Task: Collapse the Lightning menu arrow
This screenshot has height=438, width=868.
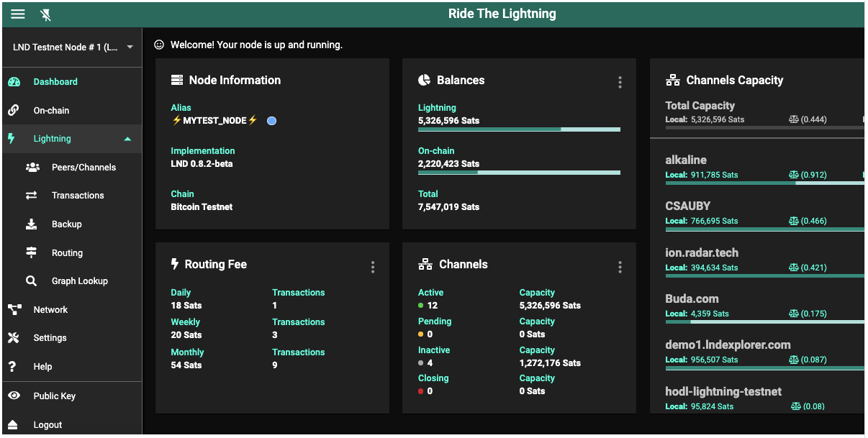Action: [127, 139]
